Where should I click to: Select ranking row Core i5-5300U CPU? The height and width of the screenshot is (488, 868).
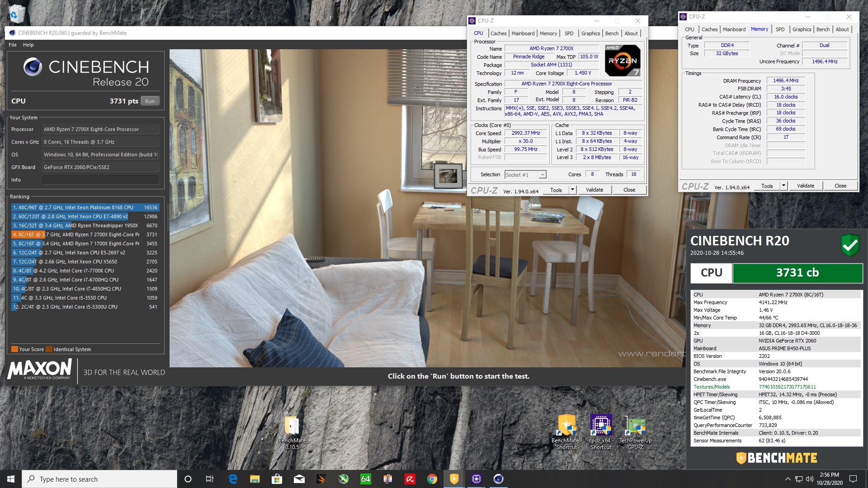click(x=85, y=307)
